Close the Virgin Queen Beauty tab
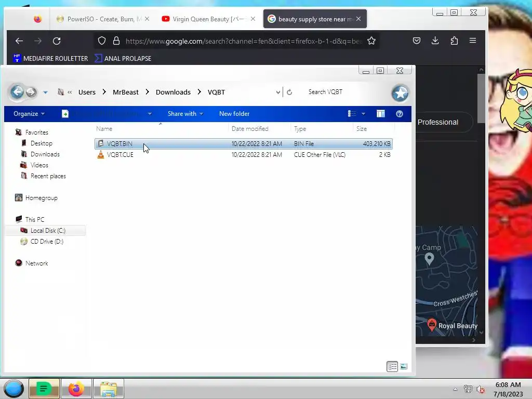The image size is (532, 399). click(x=253, y=19)
